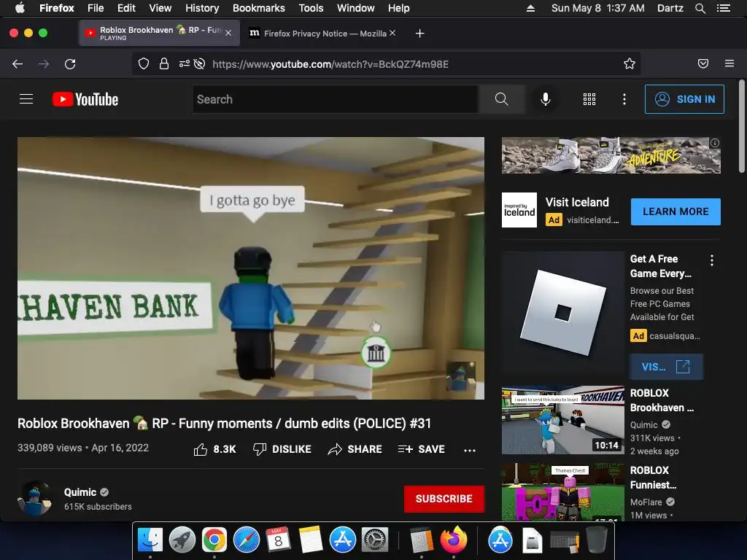Open the ROBLOX Brookhaven 10:14 video thumbnail
This screenshot has width=747, height=560.
coord(562,420)
